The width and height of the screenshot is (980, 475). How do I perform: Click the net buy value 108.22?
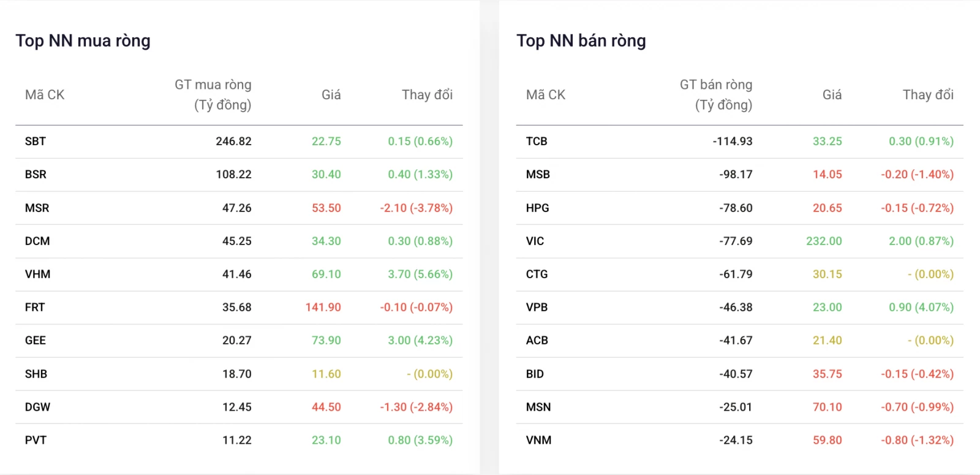233,175
